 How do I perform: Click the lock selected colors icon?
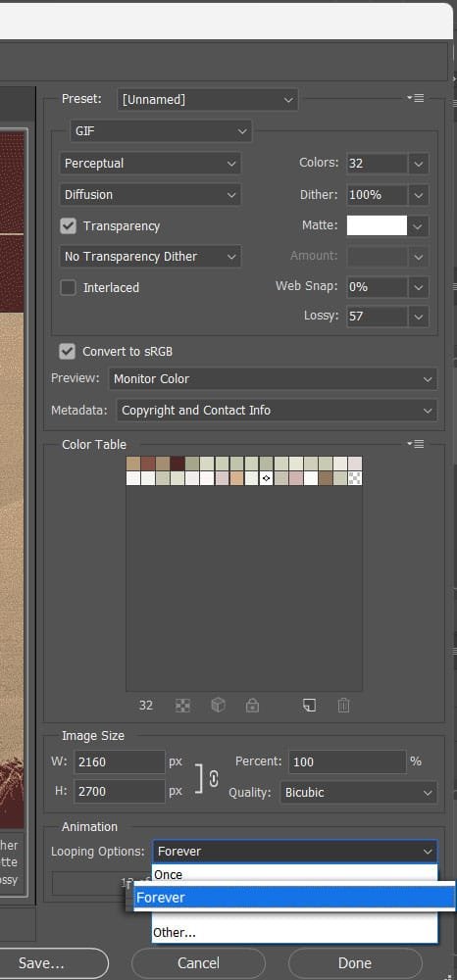(253, 706)
